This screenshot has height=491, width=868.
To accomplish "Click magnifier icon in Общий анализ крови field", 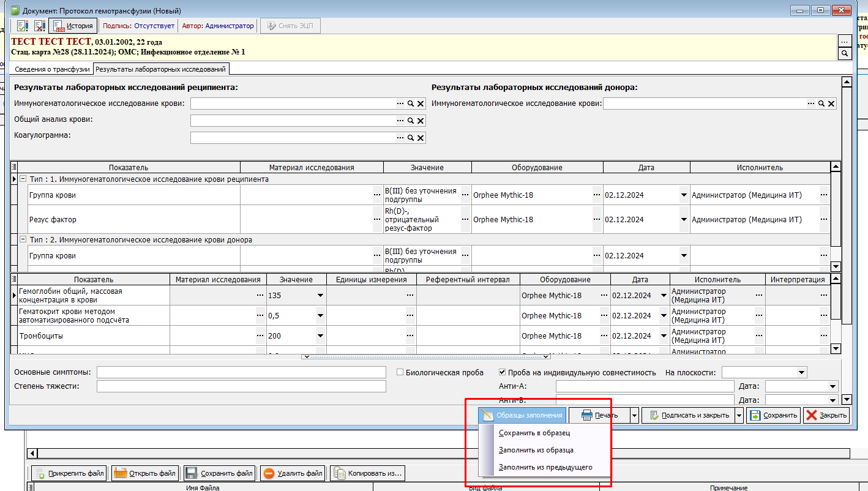I will point(411,121).
